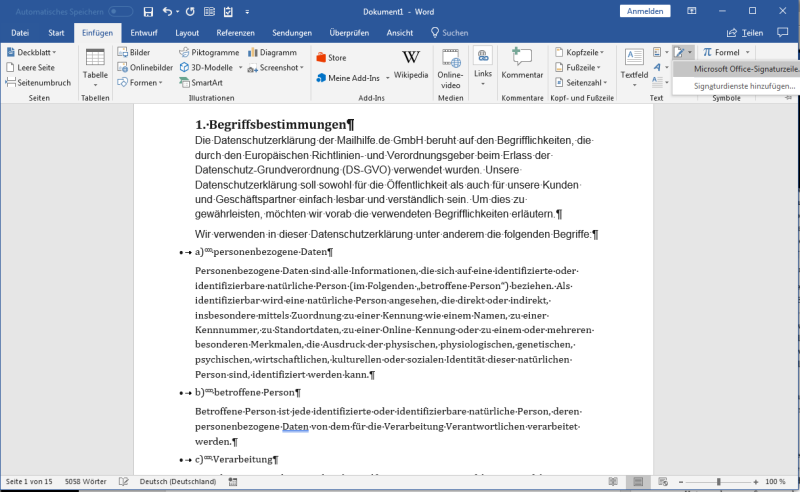Open the Referenzen tab
The height and width of the screenshot is (492, 800).
tap(235, 32)
